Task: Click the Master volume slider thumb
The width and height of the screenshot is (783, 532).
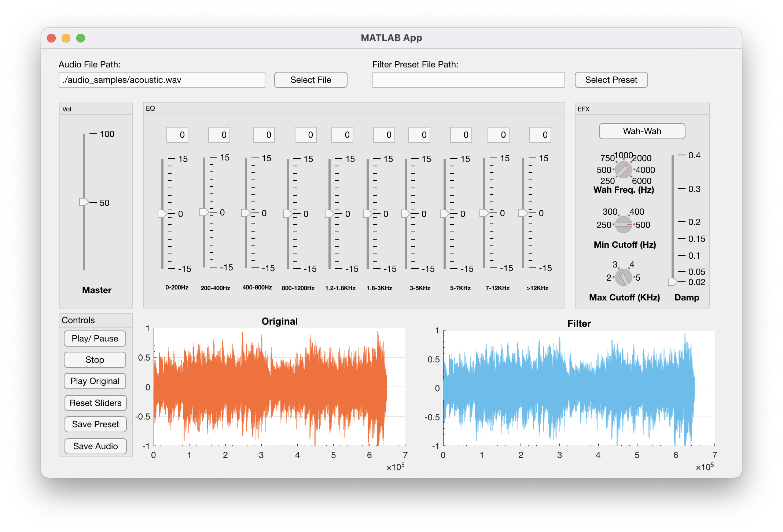Action: click(x=84, y=202)
